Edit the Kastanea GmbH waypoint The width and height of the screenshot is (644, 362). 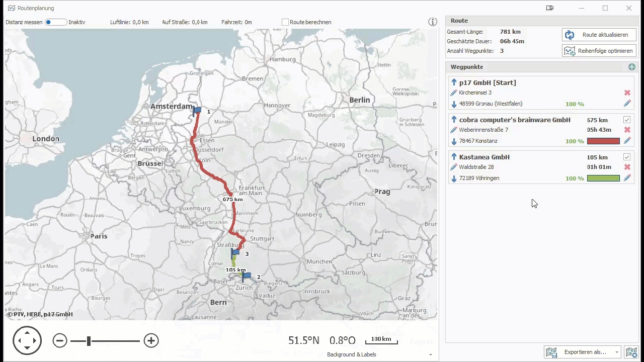pos(627,178)
